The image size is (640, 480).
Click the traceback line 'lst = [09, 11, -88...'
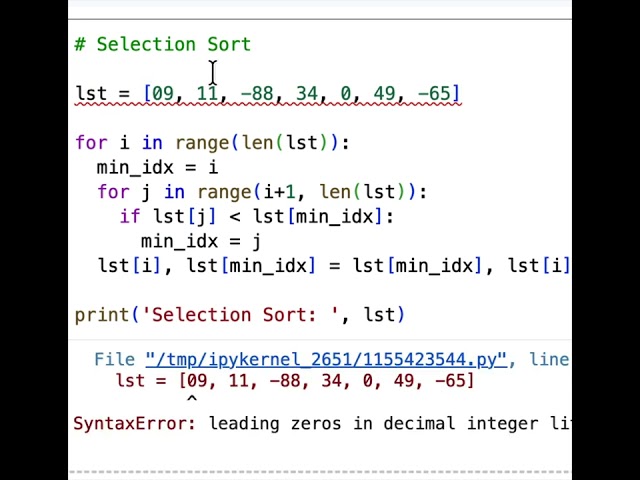[295, 381]
